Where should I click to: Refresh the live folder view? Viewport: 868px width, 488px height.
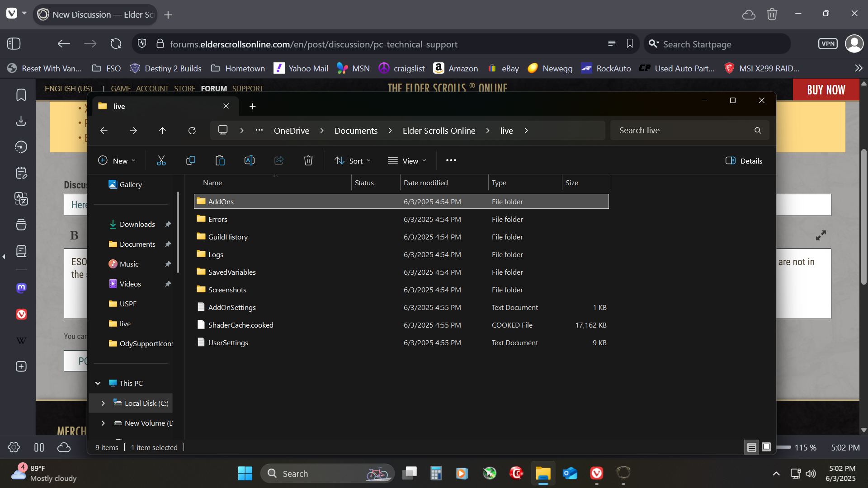192,131
